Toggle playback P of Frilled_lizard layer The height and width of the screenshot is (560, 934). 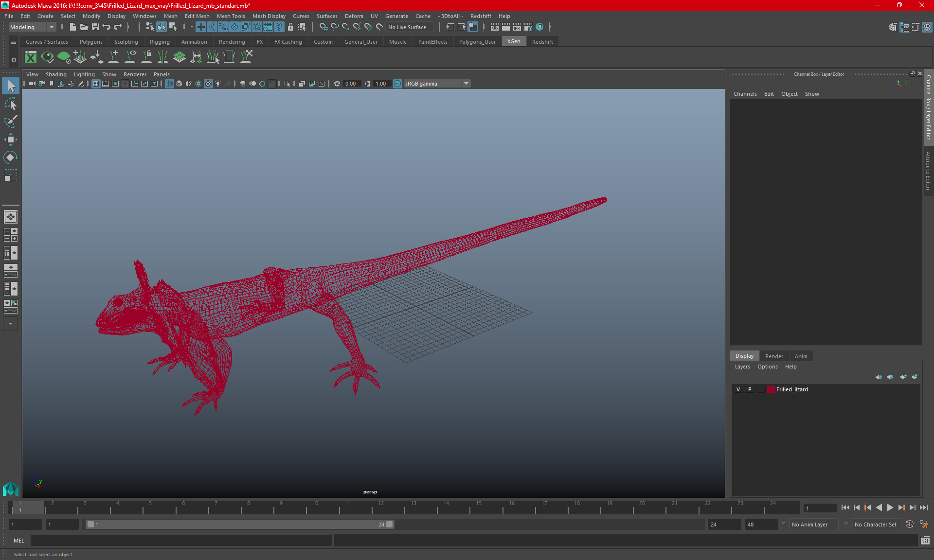pos(750,389)
